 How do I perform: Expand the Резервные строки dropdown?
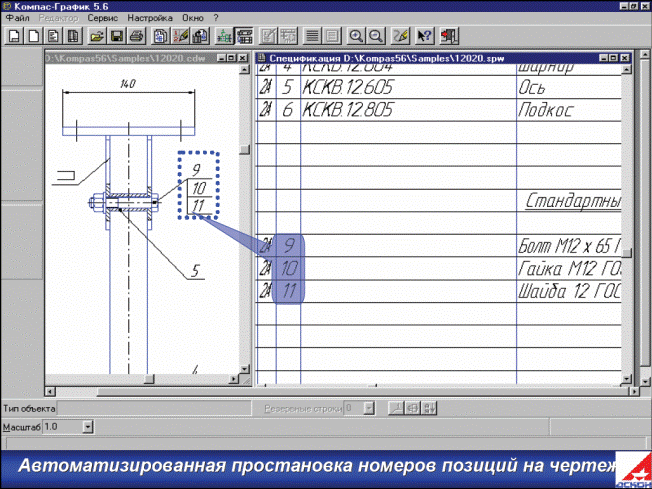[x=369, y=408]
